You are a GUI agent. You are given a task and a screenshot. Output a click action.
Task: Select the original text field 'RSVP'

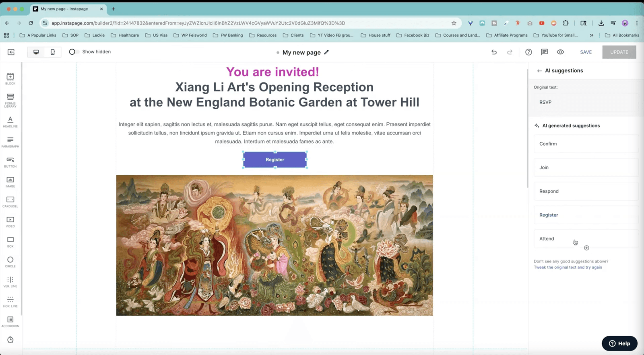586,102
